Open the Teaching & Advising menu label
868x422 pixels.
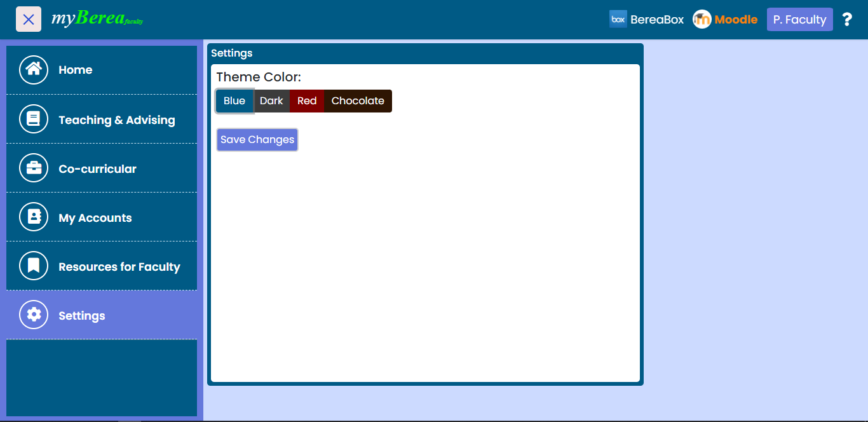click(117, 120)
